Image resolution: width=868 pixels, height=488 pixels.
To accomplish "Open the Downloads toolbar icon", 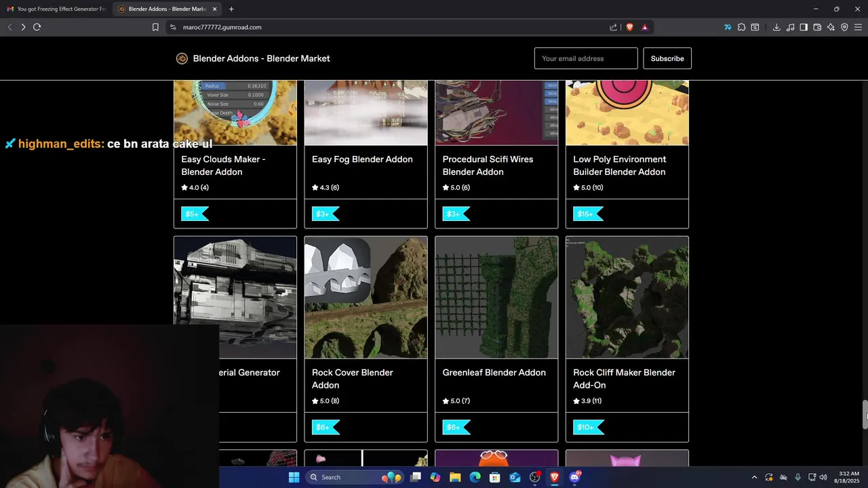I will point(776,27).
